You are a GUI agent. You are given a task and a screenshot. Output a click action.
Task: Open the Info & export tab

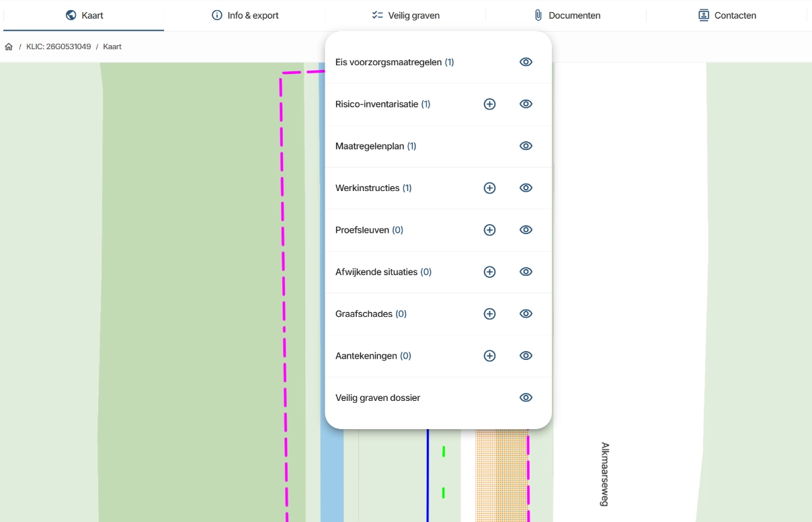point(245,15)
